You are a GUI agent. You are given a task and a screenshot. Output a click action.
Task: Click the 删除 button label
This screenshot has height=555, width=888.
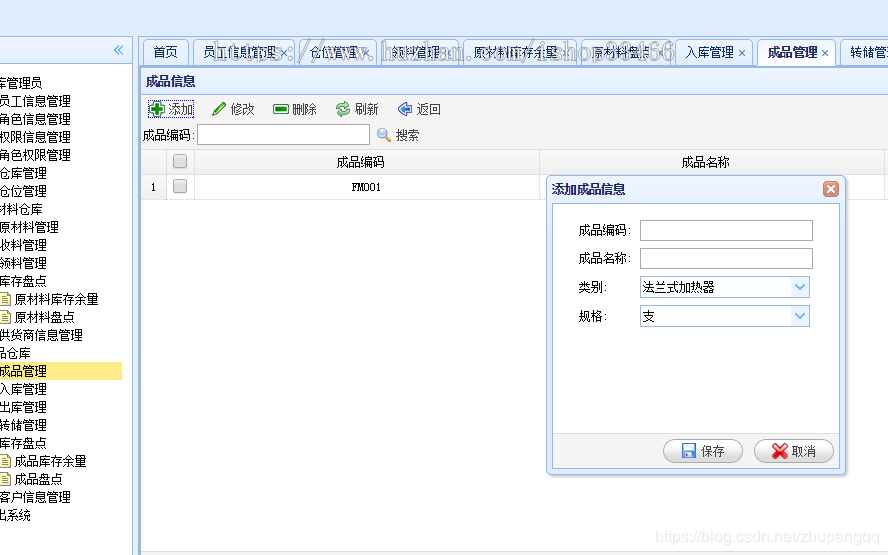[x=304, y=109]
